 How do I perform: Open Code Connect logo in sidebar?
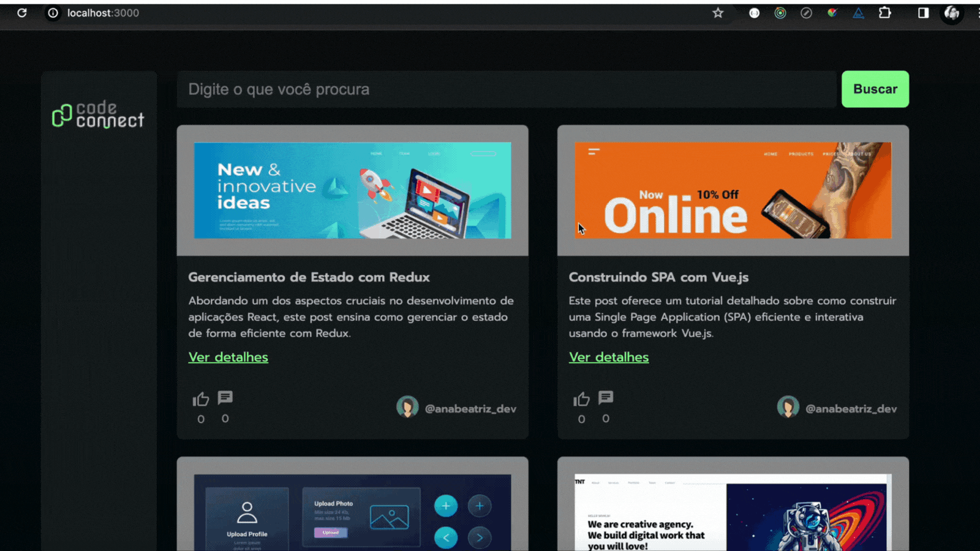point(98,114)
